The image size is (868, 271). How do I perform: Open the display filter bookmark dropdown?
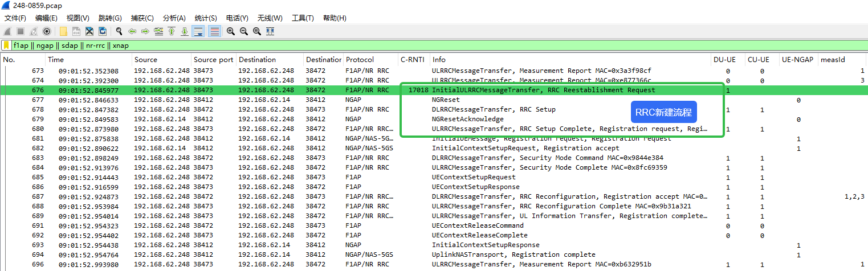pyautogui.click(x=6, y=46)
